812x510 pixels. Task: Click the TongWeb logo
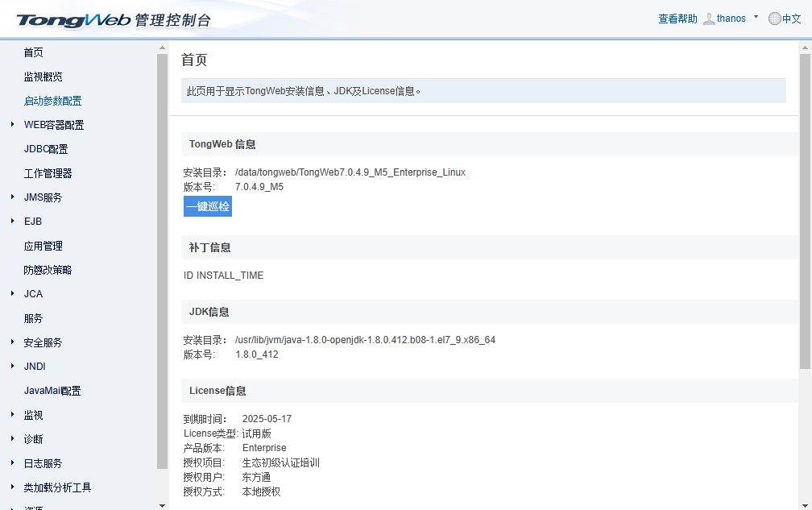click(x=114, y=20)
